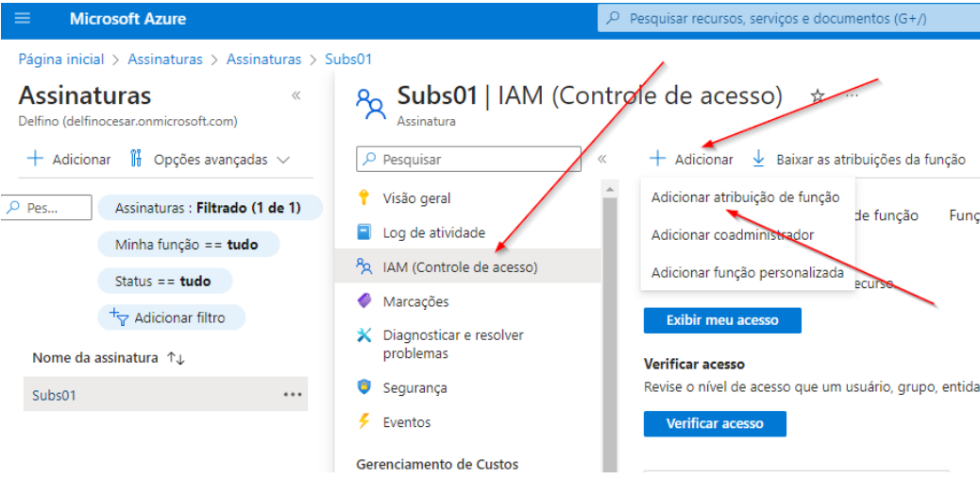The image size is (980, 479).
Task: Open the more options ellipsis beside the star
Action: pos(852,95)
